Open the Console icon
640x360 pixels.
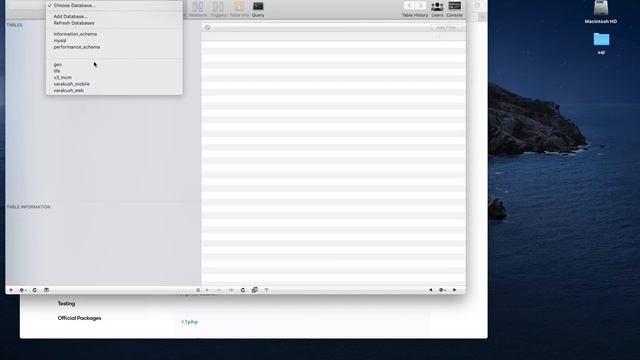pos(454,9)
